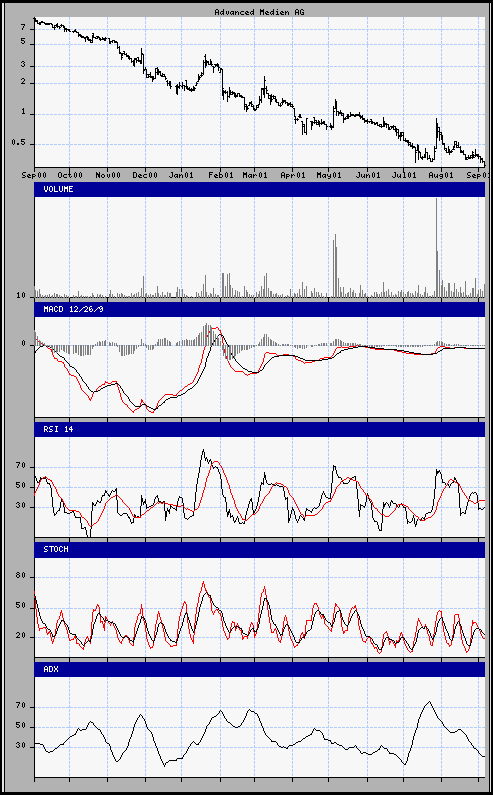Click the Jun01 date label
The height and width of the screenshot is (795, 493).
tap(368, 175)
